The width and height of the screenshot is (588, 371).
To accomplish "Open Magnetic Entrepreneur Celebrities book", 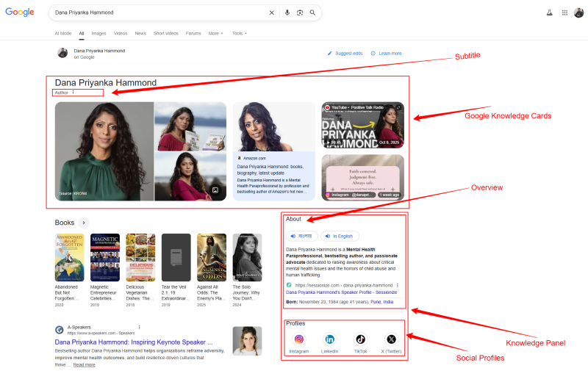I will point(105,257).
